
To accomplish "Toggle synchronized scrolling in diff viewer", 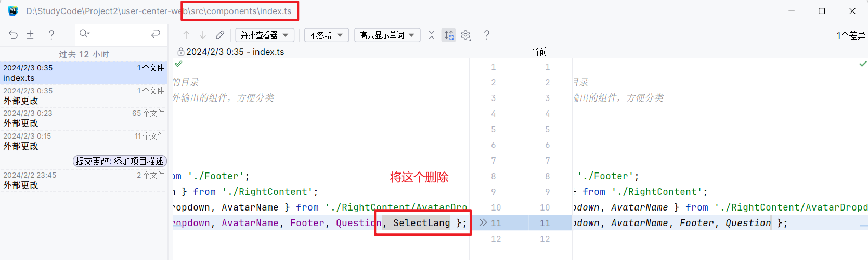I will pyautogui.click(x=449, y=35).
